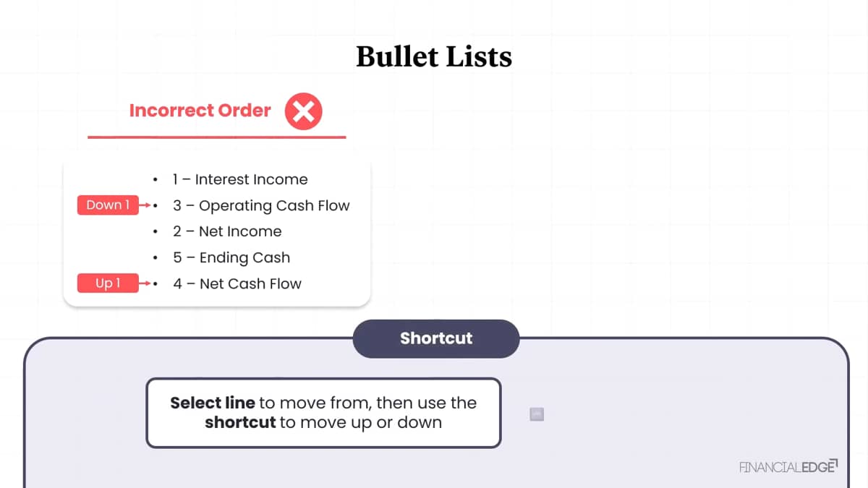Click the Financial Edge logo

(788, 466)
